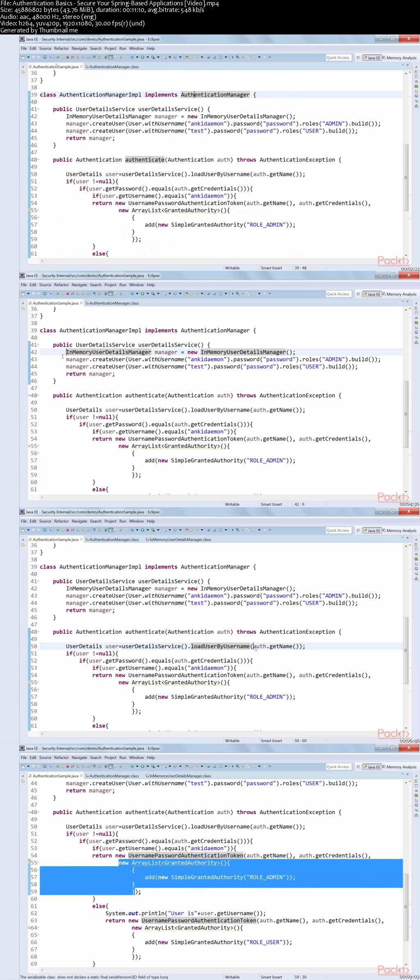The image size is (420, 980).
Task: Click '50 : 60' cursor position status
Action: coord(300,741)
